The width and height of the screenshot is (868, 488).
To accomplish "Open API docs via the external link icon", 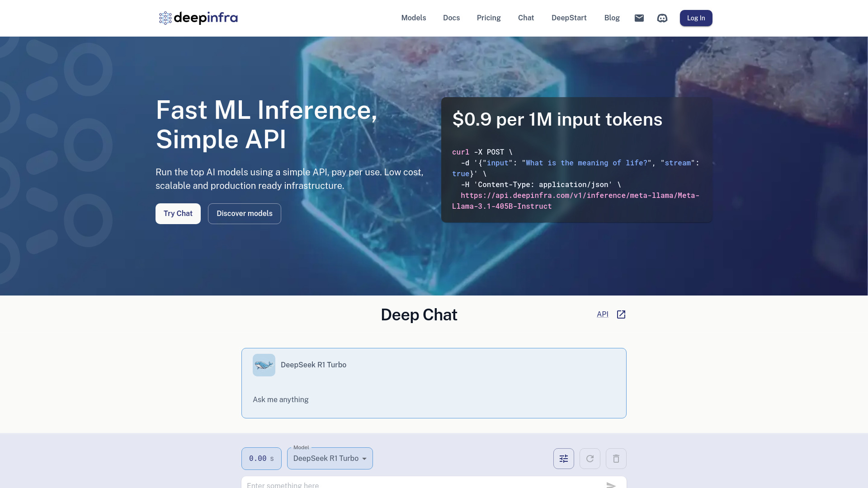I will point(621,314).
